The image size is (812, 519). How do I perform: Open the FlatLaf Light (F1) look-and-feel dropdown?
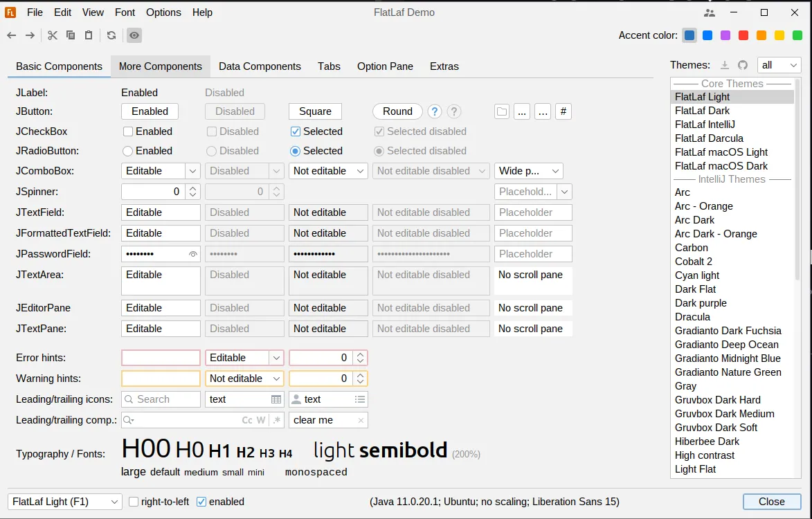tap(65, 502)
